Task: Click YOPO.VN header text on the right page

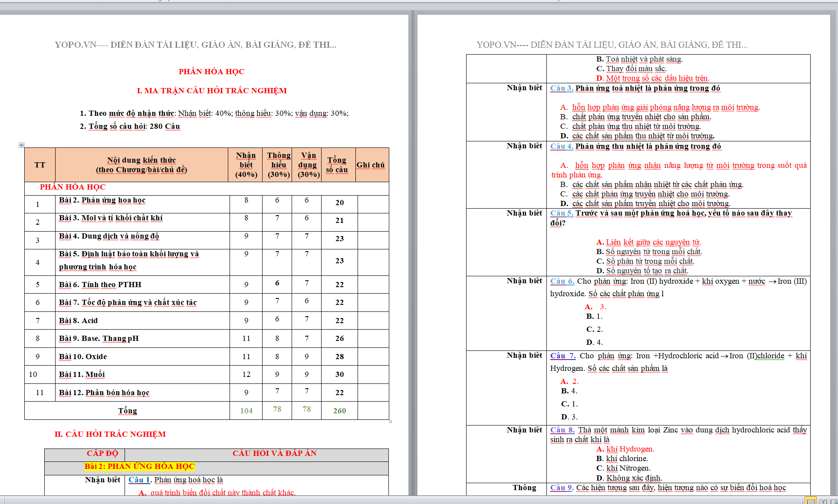Action: 612,45
